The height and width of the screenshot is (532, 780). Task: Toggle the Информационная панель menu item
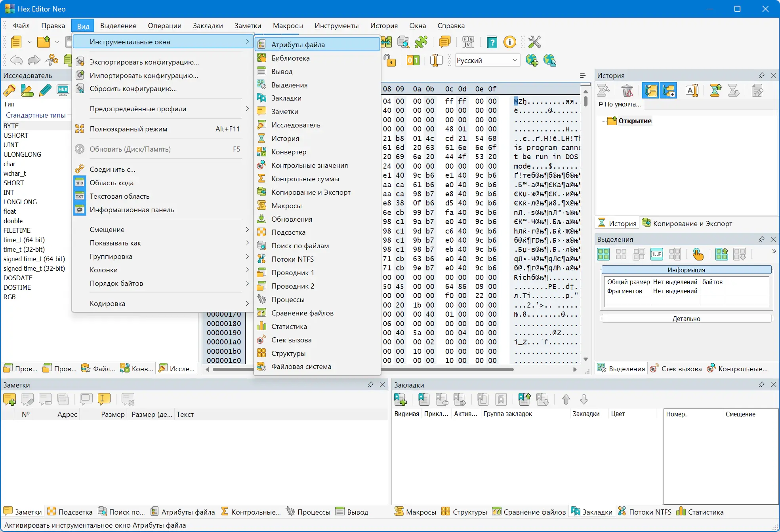pos(132,210)
